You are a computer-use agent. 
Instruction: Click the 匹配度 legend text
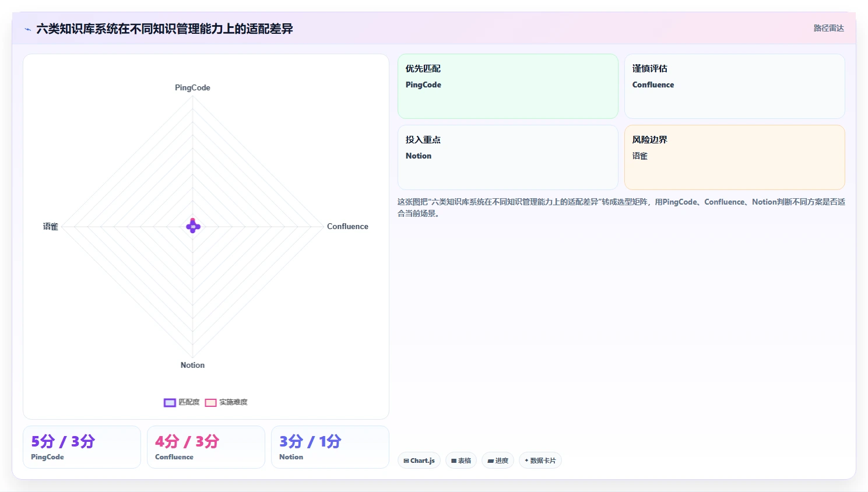pos(189,402)
